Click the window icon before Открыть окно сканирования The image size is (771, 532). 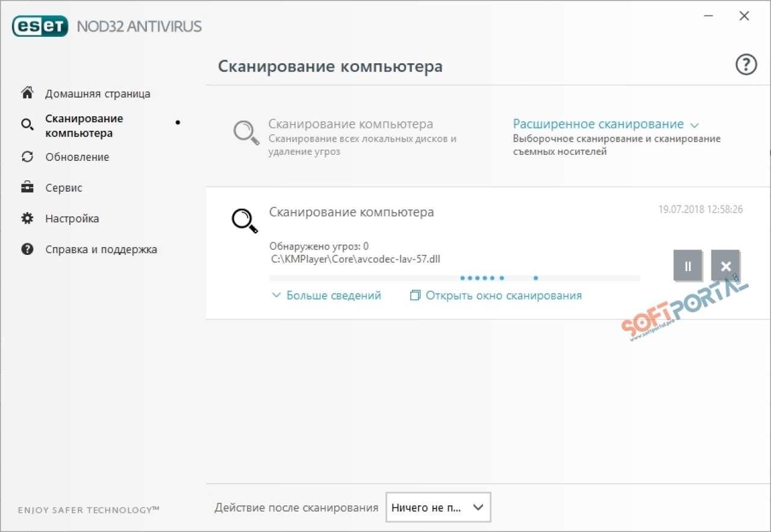(414, 296)
